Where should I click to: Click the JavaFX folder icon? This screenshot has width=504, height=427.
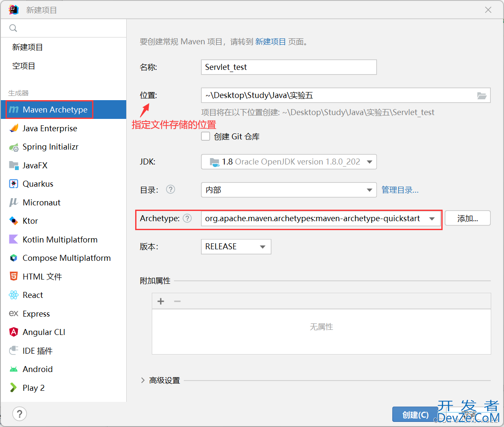coord(14,165)
